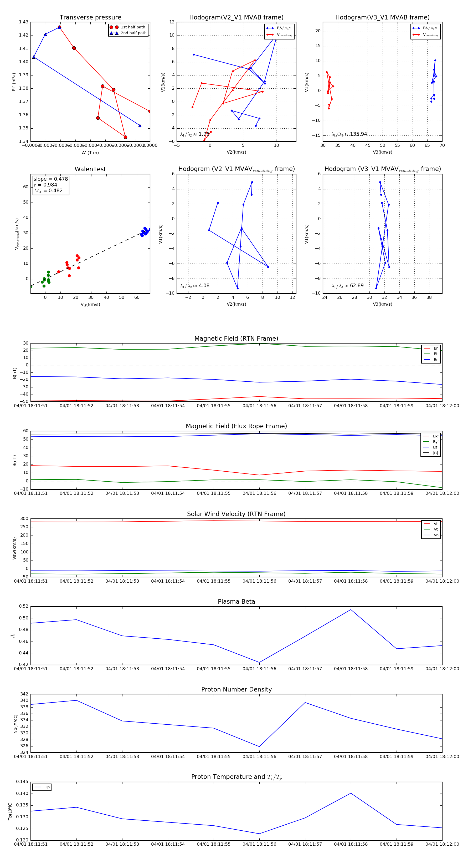Click the V_A(km/s) axis label in WalenTest
Image resolution: width=473 pixels, height=868 pixels.
coord(90,305)
